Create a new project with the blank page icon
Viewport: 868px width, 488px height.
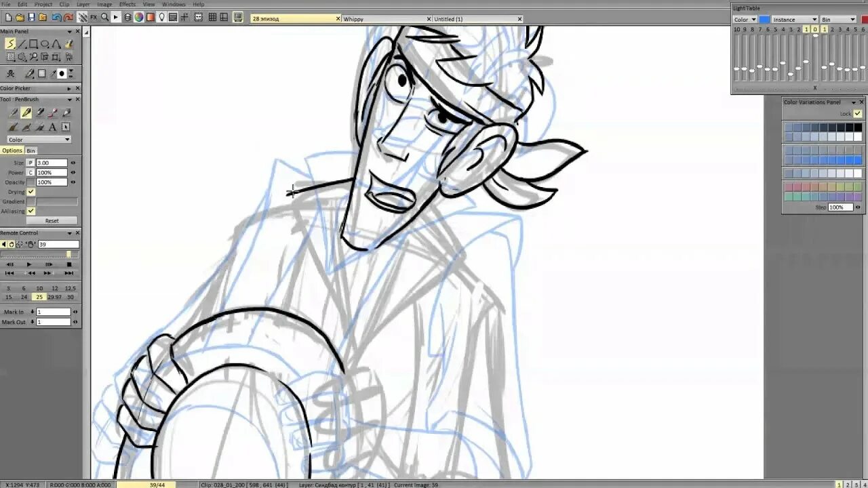coord(8,18)
